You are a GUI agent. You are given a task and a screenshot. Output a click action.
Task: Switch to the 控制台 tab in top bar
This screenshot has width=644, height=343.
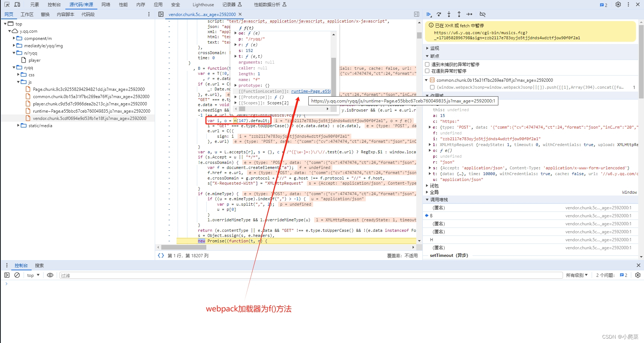pos(54,5)
